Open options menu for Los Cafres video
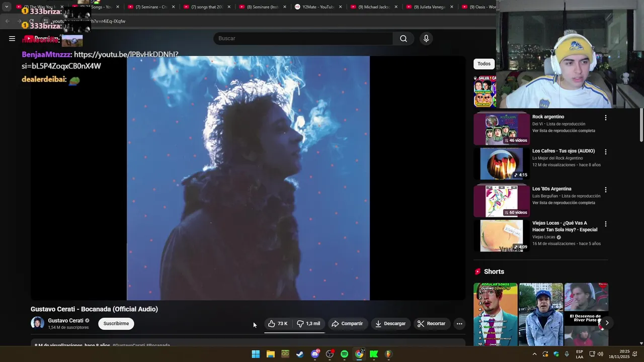The height and width of the screenshot is (362, 644). pos(606,152)
